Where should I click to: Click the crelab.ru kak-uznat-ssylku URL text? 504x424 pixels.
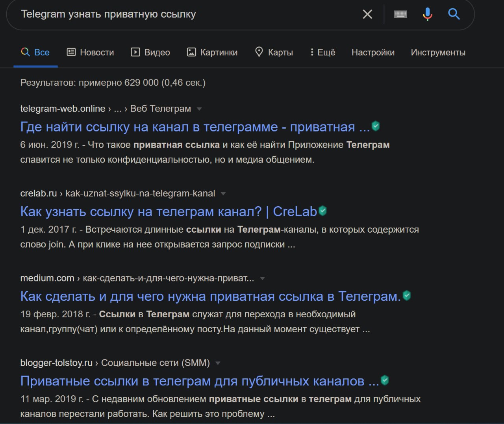[118, 193]
